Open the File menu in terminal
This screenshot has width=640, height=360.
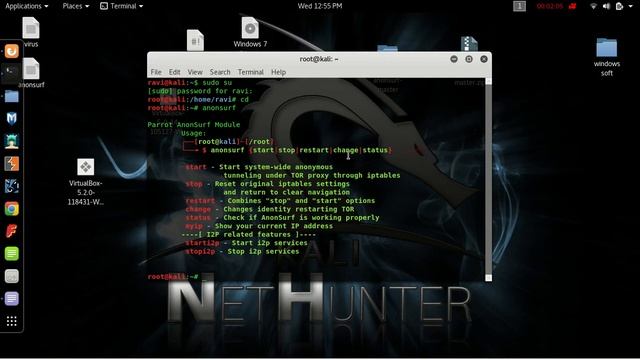(156, 72)
